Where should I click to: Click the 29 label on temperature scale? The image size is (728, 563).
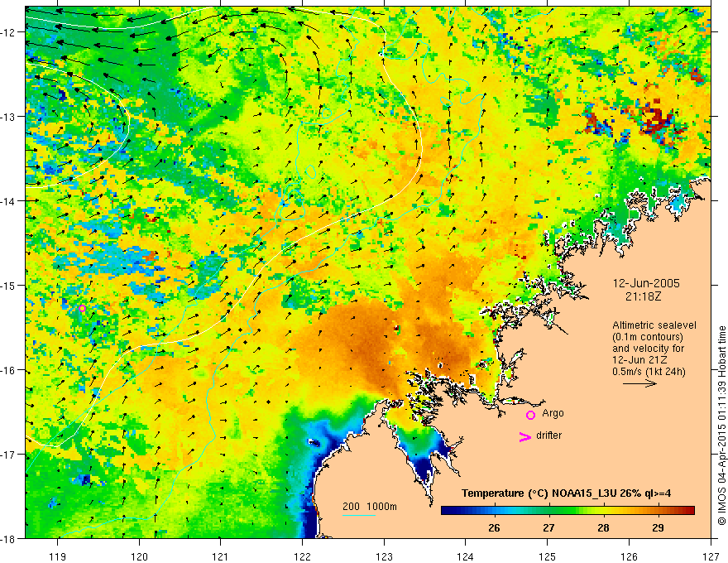point(658,527)
